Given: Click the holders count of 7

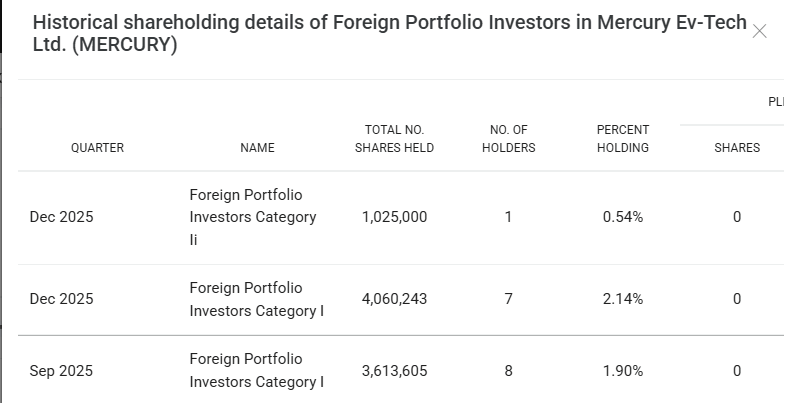Looking at the screenshot, I should [508, 299].
